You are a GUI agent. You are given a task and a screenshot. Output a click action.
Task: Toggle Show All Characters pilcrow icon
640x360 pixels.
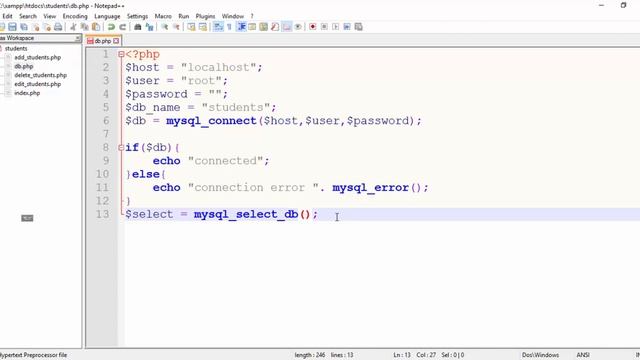(x=229, y=27)
